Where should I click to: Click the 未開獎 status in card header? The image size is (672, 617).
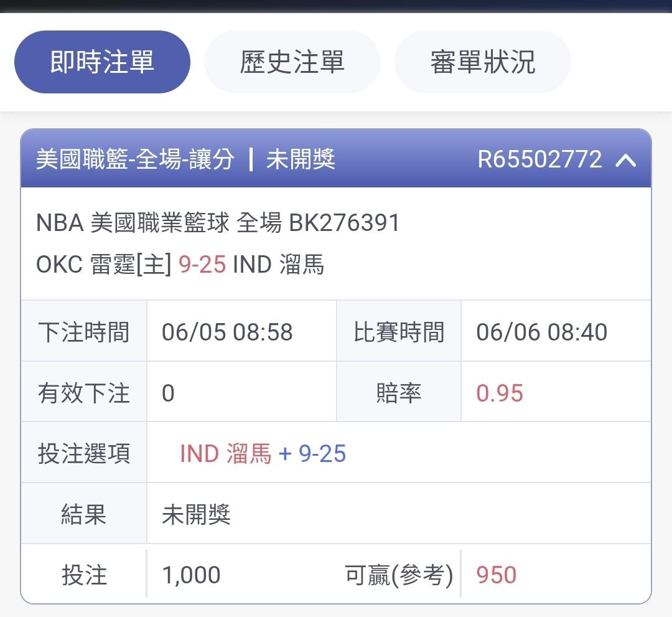(301, 159)
